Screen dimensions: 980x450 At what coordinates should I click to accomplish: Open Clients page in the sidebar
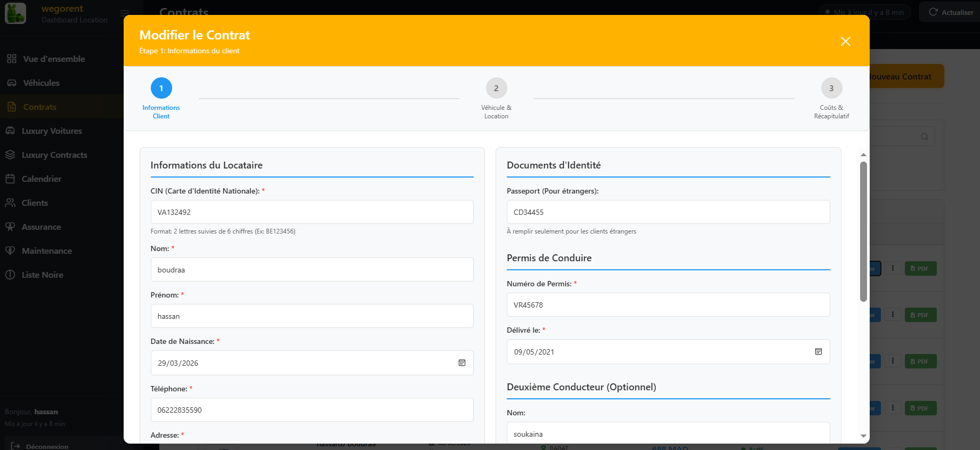pos(35,203)
